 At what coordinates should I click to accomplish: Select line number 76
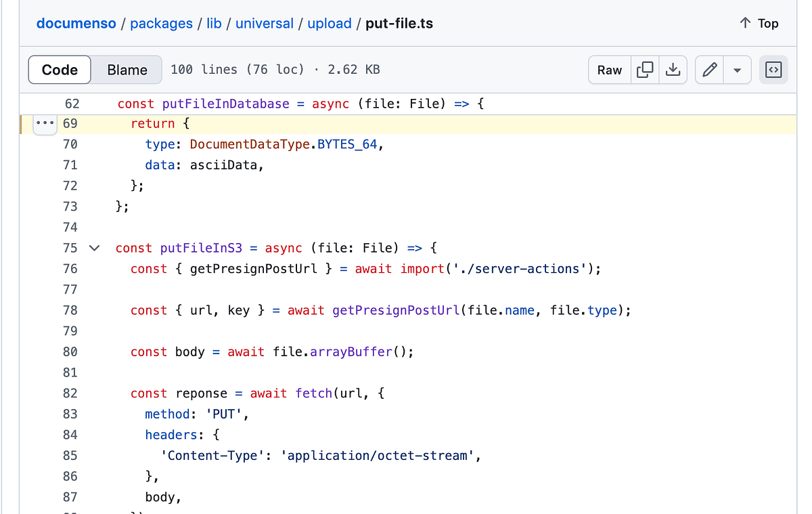(x=70, y=269)
